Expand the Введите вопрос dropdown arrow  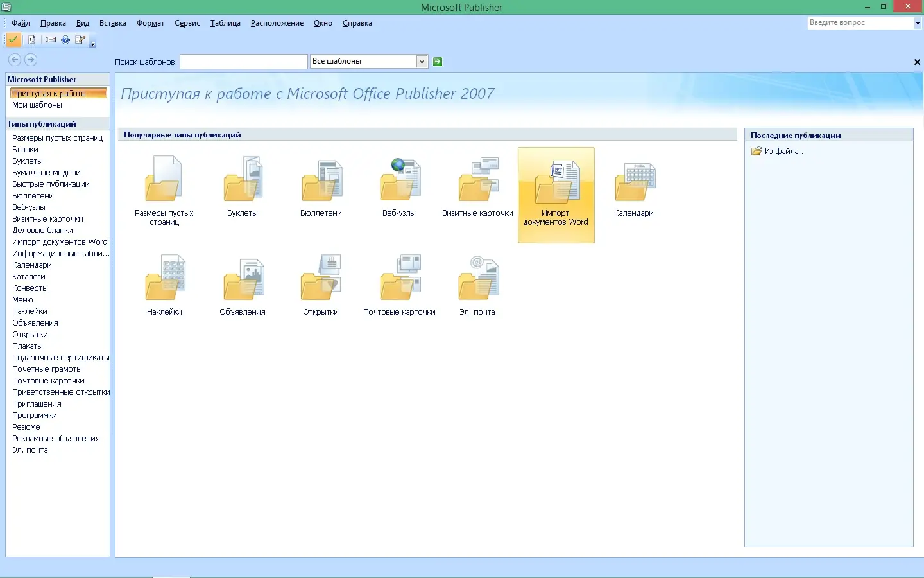918,23
